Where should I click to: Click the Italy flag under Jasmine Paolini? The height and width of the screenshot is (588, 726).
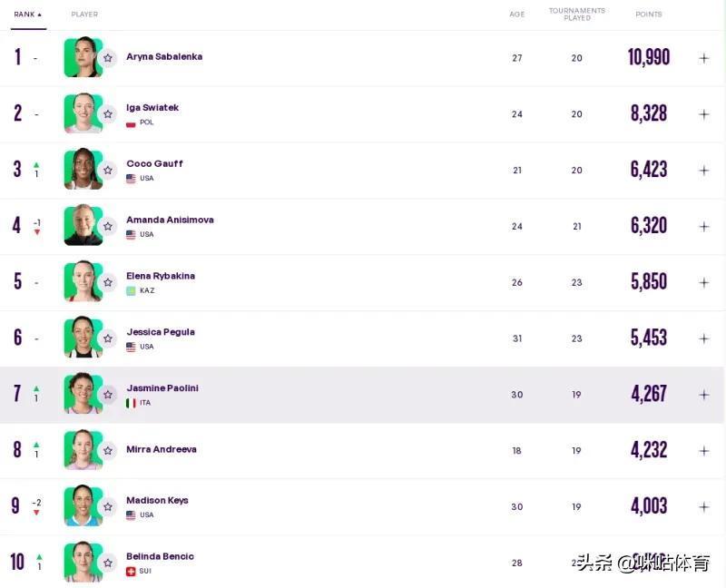(131, 403)
